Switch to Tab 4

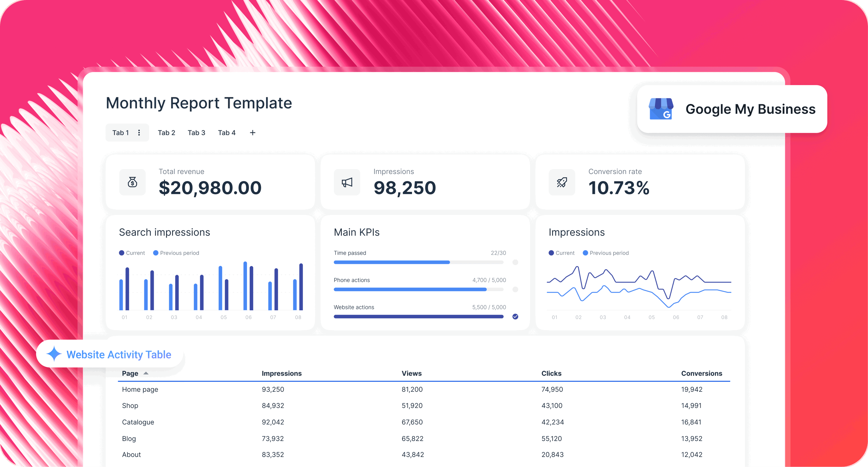(x=227, y=132)
